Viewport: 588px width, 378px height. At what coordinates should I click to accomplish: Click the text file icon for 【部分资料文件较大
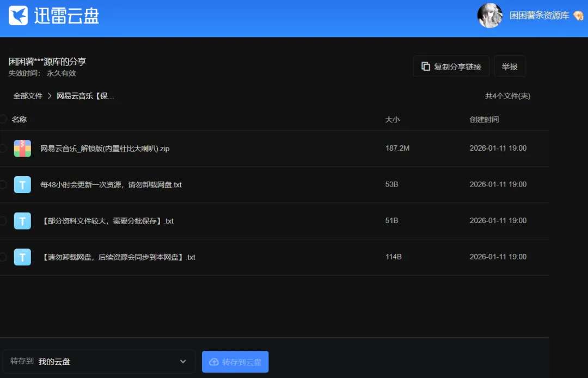(22, 221)
